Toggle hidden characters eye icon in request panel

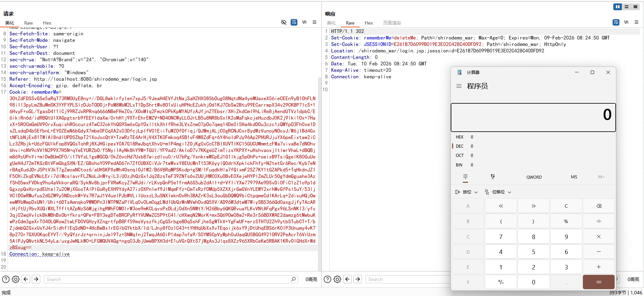tap(283, 23)
